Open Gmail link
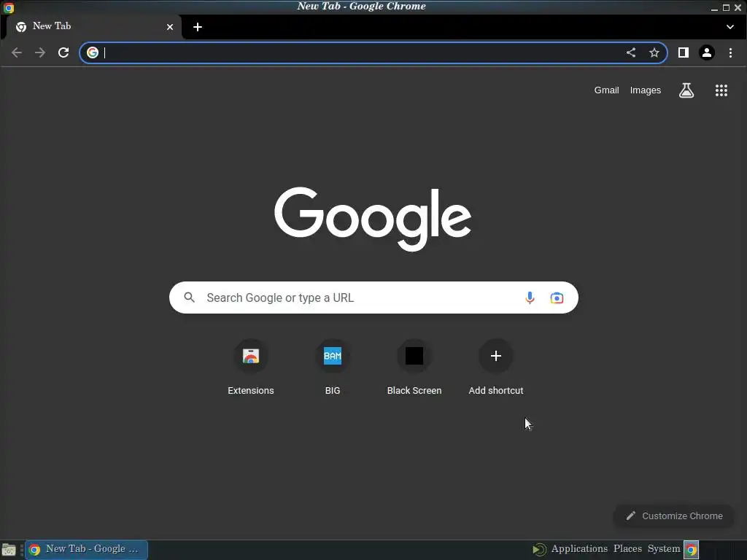The height and width of the screenshot is (560, 747). click(x=606, y=90)
